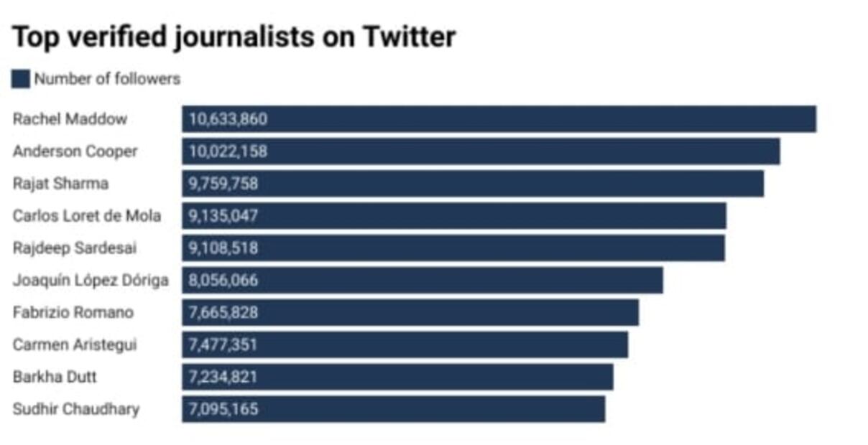Select the Anderson Cooper bar
The width and height of the screenshot is (868, 445).
tap(481, 151)
